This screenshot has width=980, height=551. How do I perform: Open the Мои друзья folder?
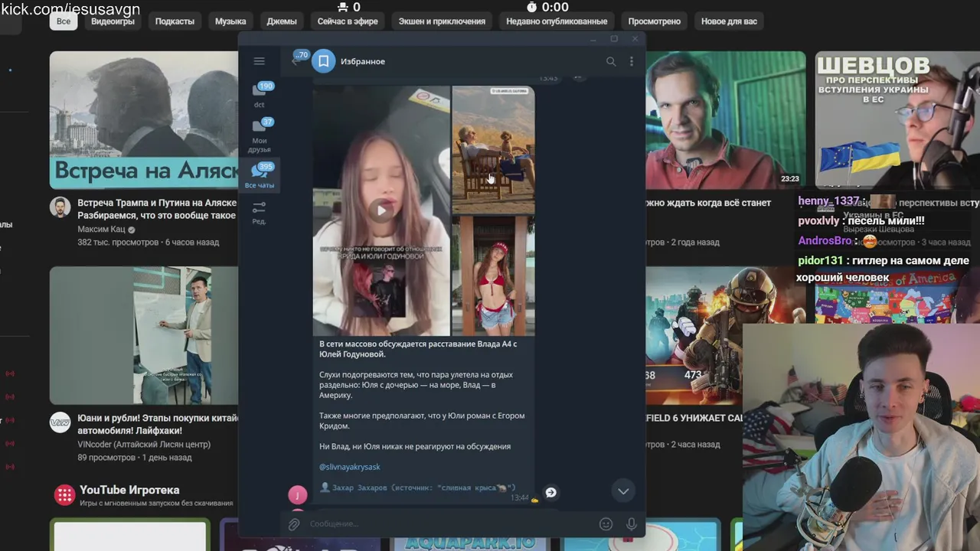[x=260, y=134]
